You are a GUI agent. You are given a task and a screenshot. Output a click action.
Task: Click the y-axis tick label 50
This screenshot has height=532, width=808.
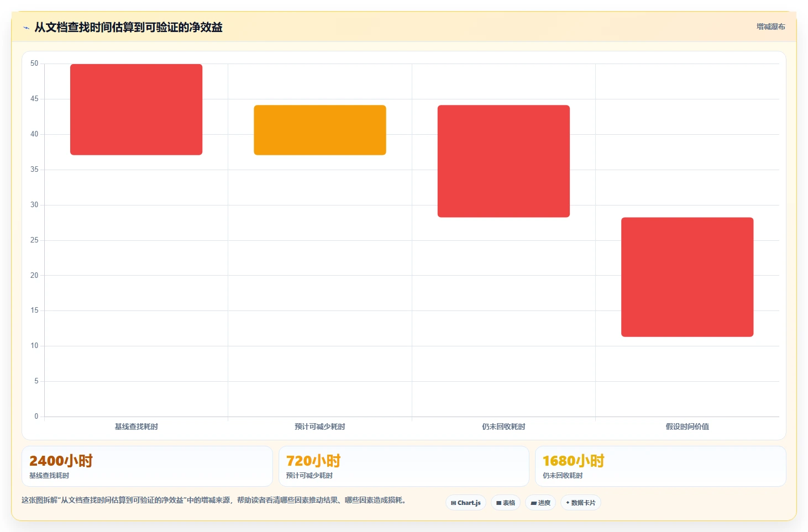[34, 64]
